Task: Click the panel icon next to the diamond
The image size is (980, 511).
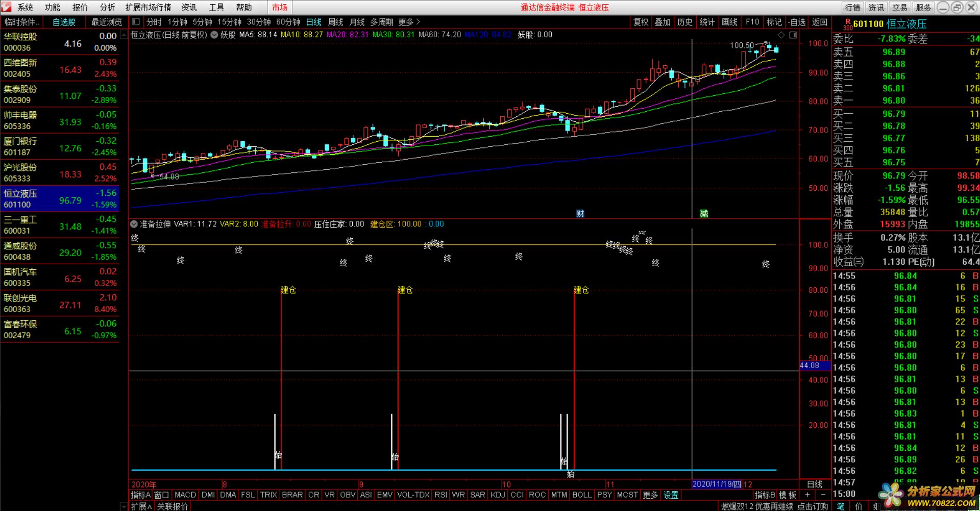Action: tap(793, 35)
